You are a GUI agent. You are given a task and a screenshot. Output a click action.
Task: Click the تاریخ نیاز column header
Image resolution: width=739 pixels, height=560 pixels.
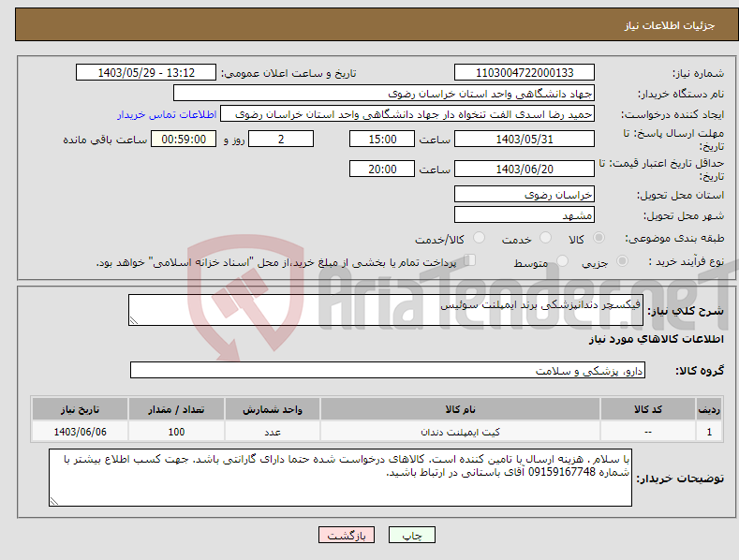(81, 409)
